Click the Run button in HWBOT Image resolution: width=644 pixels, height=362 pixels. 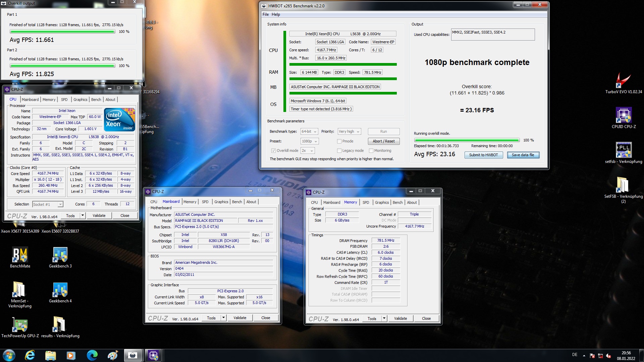tap(383, 132)
